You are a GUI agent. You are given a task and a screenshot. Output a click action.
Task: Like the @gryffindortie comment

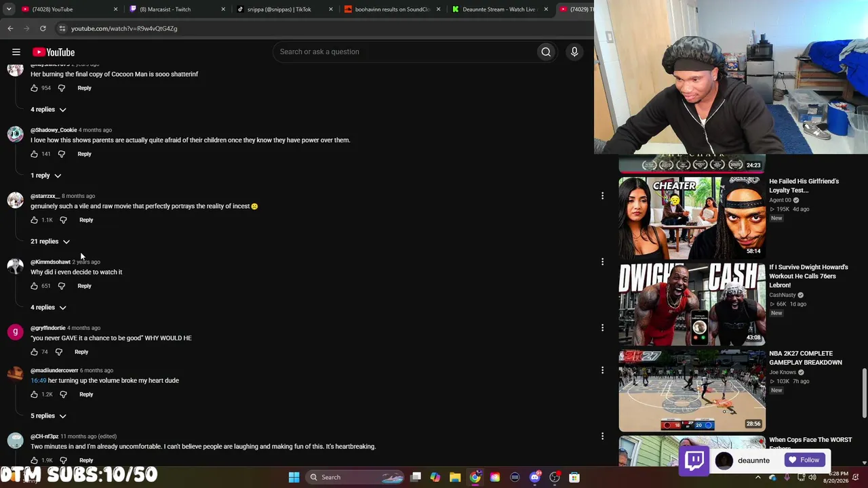coord(35,352)
